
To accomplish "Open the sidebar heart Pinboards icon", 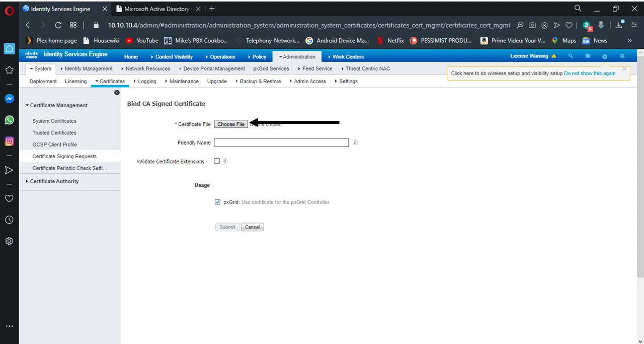I will click(x=9, y=198).
